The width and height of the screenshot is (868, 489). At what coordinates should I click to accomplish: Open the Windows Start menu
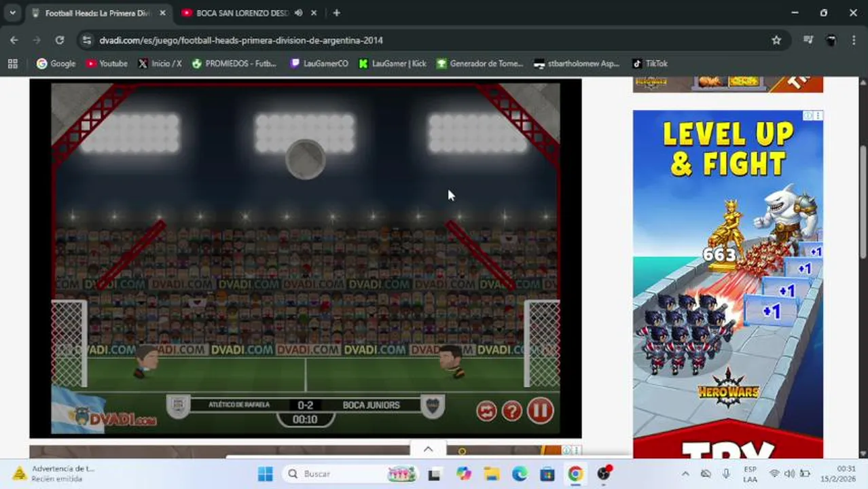[266, 474]
